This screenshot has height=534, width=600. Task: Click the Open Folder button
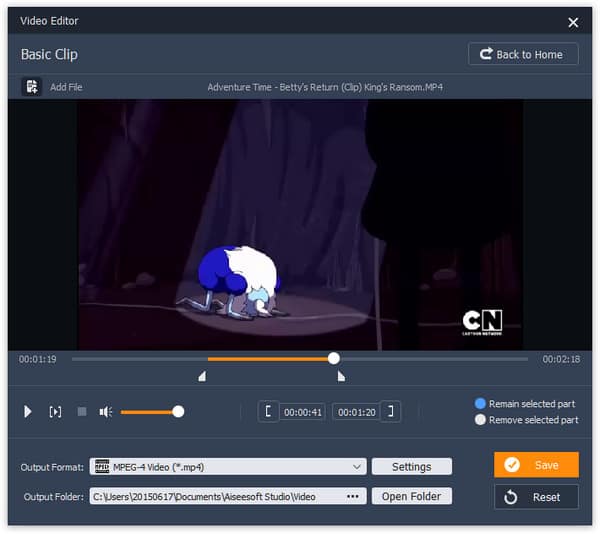[412, 496]
